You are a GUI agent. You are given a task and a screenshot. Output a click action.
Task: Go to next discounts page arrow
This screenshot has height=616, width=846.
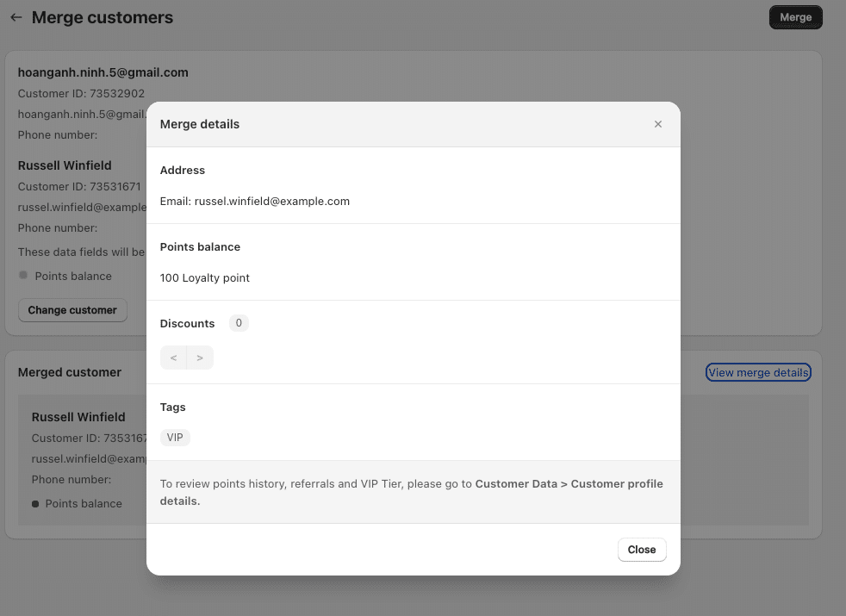[x=200, y=358]
